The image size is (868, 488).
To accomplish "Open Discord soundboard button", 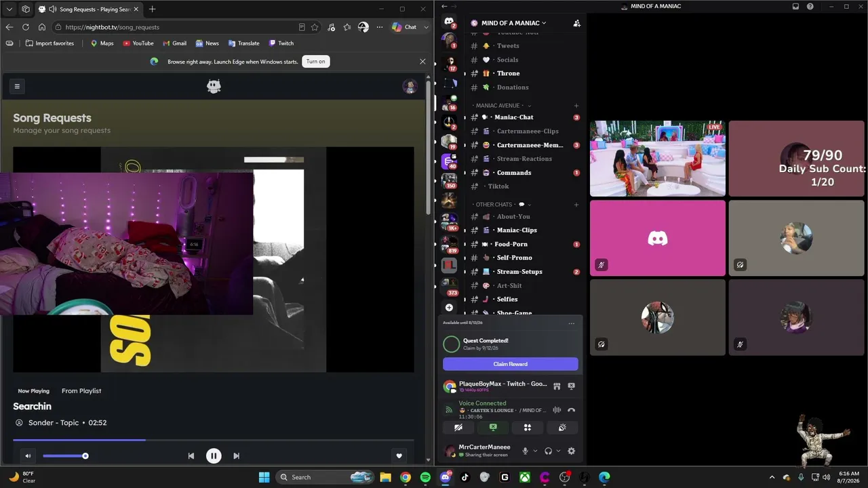I will (562, 428).
